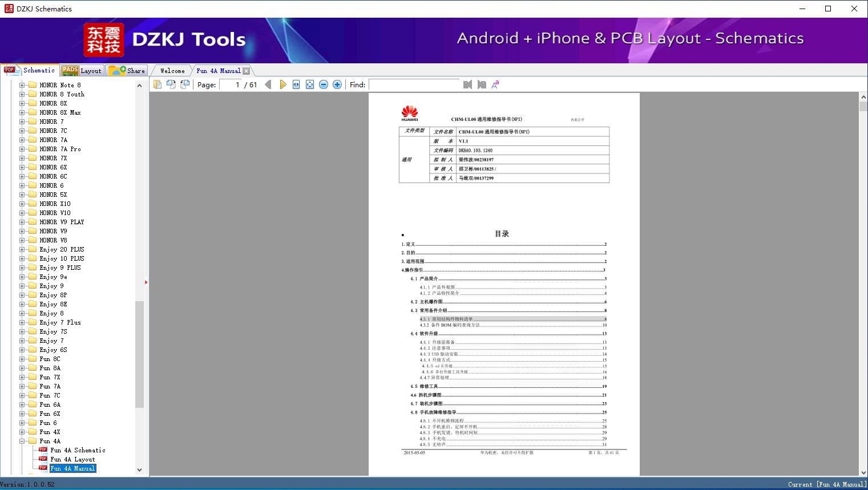Expand the Enjoy 9e folder
868x490 pixels.
pos(22,277)
